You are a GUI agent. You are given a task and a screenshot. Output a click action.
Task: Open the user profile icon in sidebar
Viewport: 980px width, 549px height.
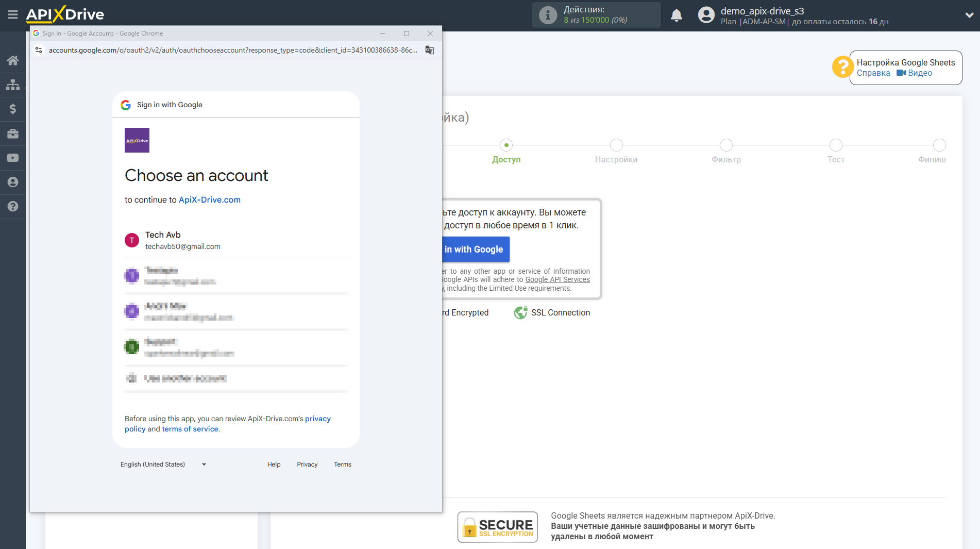(x=13, y=182)
